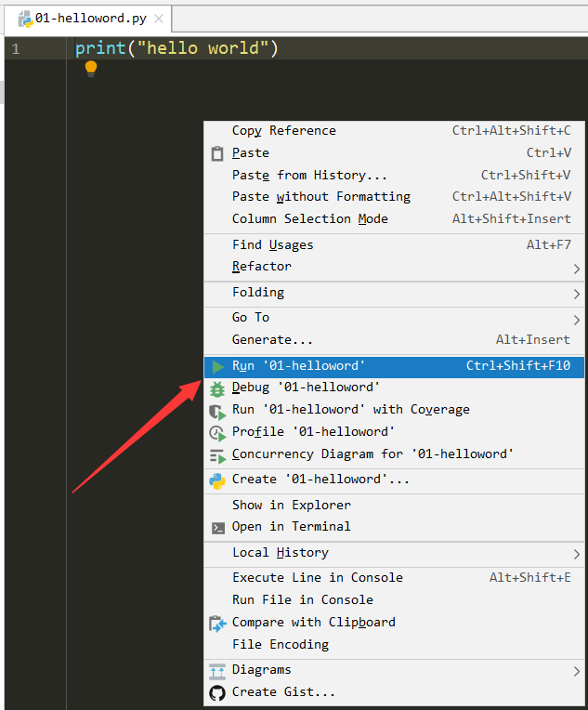Image resolution: width=588 pixels, height=710 pixels.
Task: Click the Open in Terminal icon
Action: 217,528
